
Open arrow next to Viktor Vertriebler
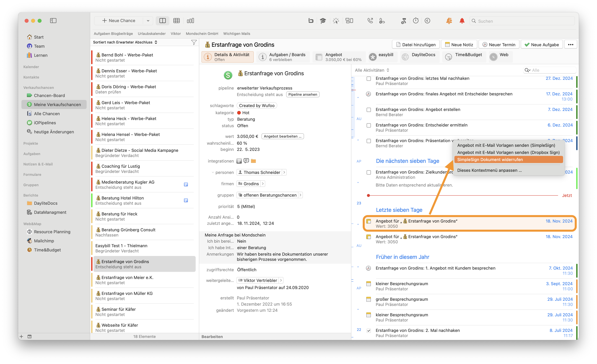[x=281, y=280]
